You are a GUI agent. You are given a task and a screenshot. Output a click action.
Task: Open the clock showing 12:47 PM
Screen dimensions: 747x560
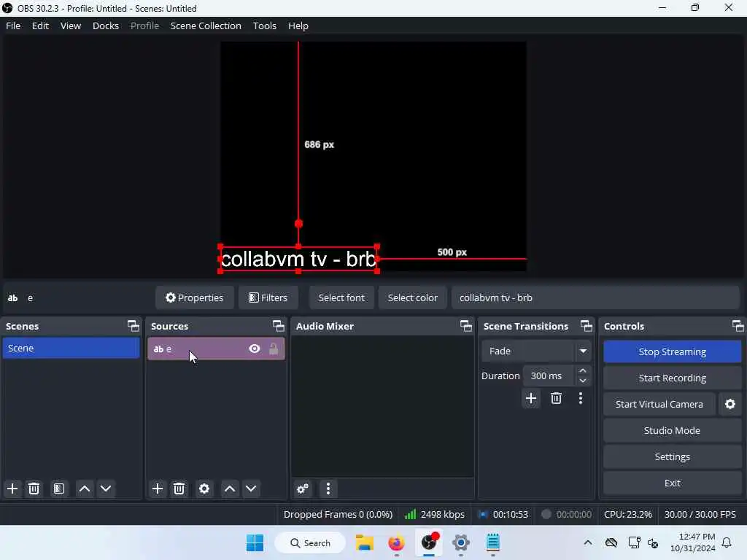pyautogui.click(x=693, y=542)
